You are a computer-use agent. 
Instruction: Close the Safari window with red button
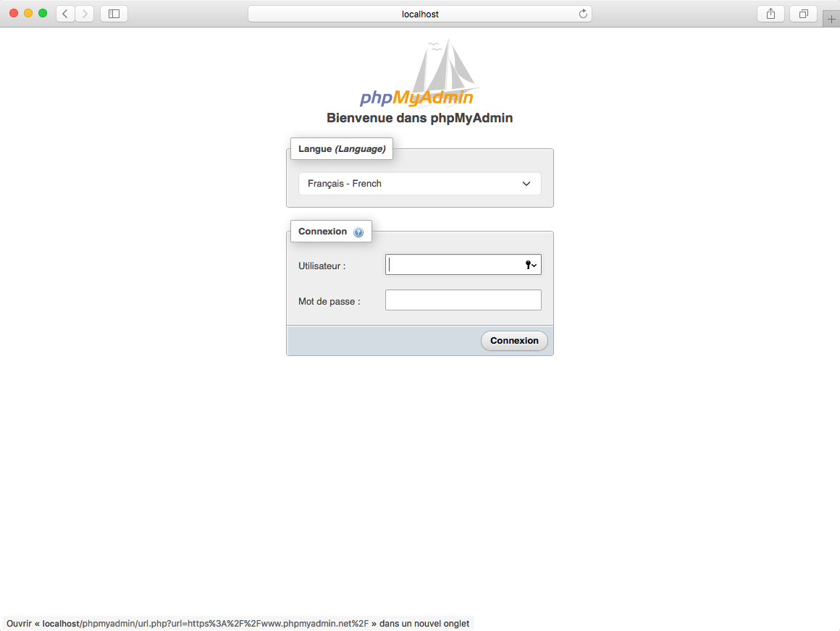point(14,14)
